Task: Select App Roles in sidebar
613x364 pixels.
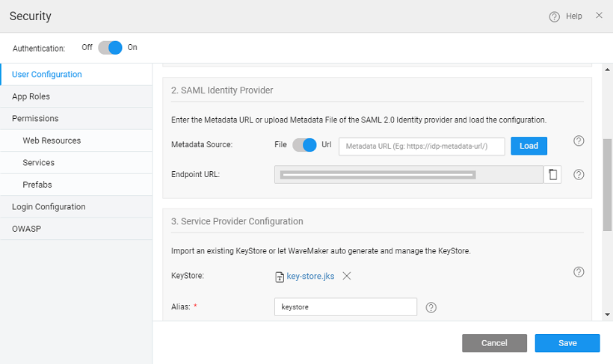Action: (31, 96)
